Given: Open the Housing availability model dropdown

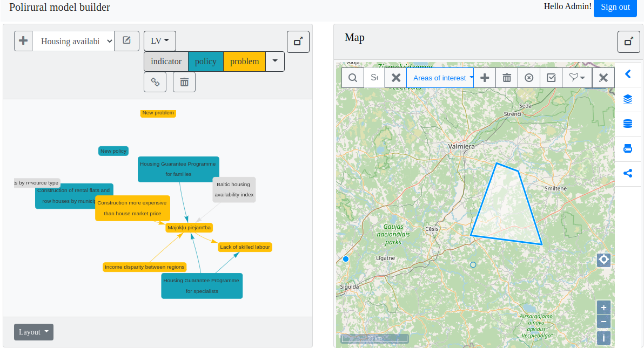Looking at the screenshot, I should pos(73,41).
